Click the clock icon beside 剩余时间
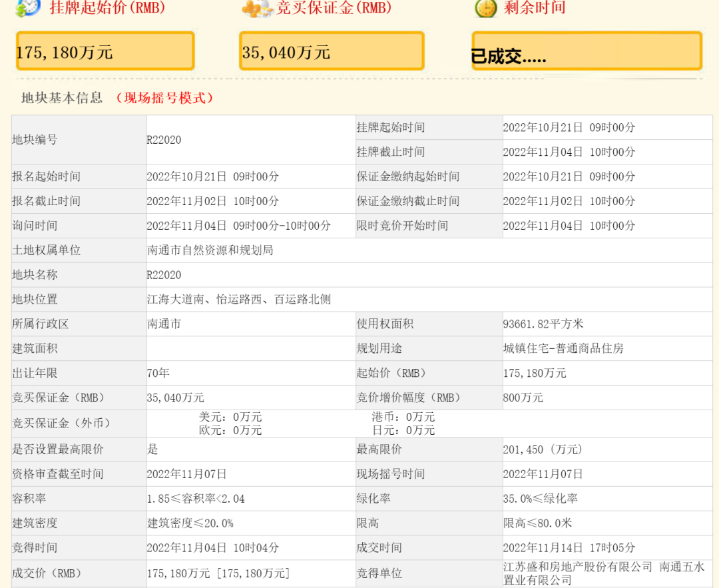Screen dimensions: 719x588 [486, 8]
